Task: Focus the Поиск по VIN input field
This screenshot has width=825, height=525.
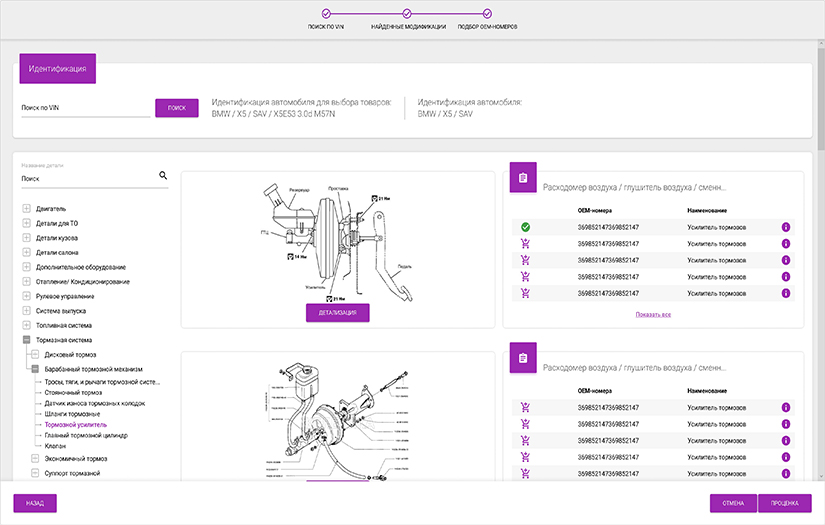Action: 85,108
